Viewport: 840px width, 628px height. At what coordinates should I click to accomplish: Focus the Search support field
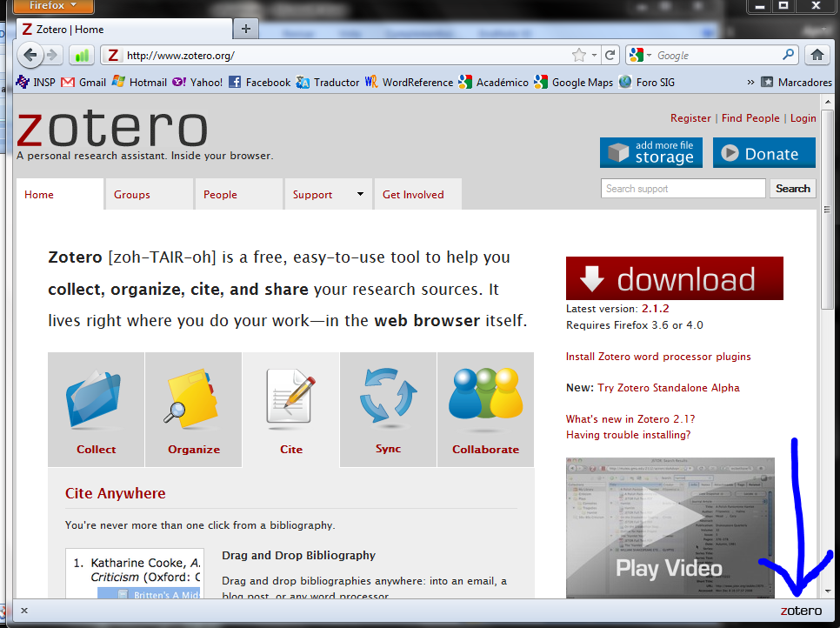(x=683, y=189)
